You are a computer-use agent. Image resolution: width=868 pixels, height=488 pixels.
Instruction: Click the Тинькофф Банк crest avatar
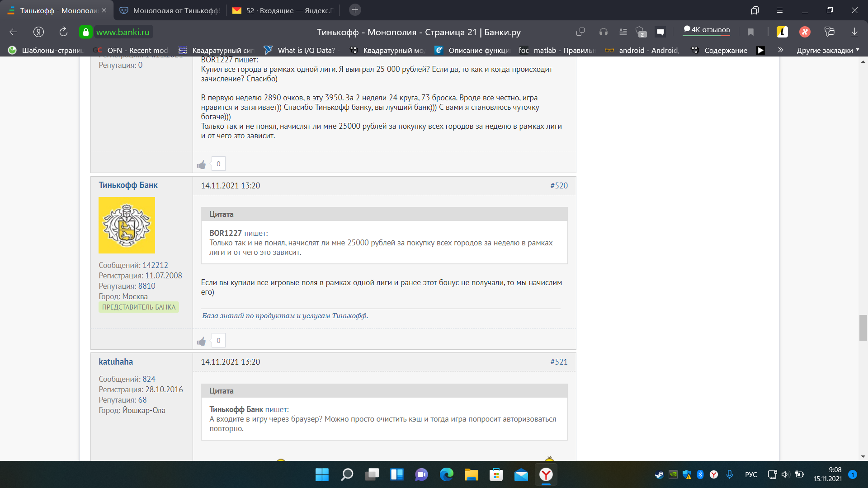[127, 225]
